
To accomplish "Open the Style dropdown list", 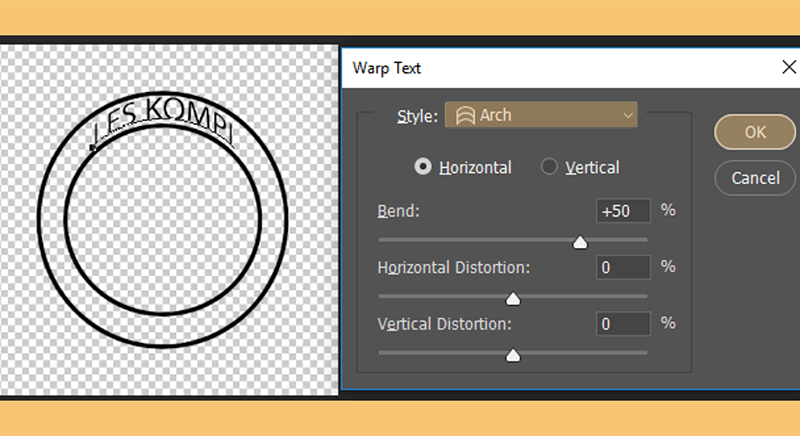I will point(541,115).
